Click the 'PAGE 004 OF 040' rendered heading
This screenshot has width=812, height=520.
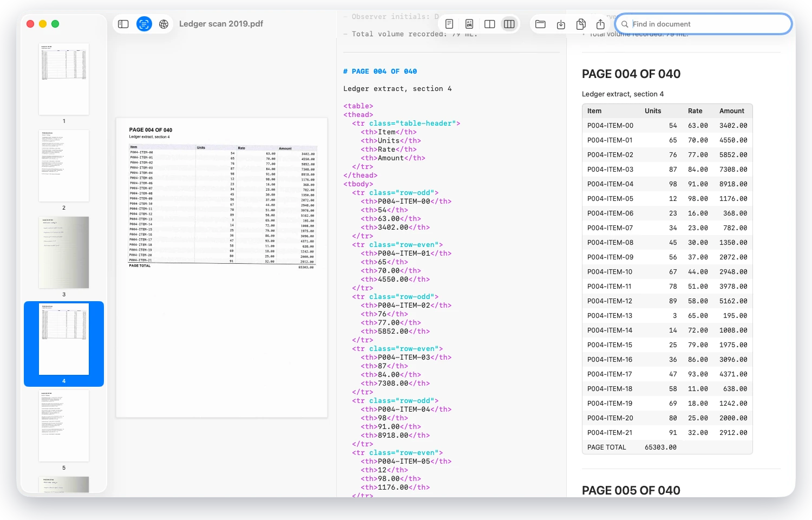(x=631, y=74)
